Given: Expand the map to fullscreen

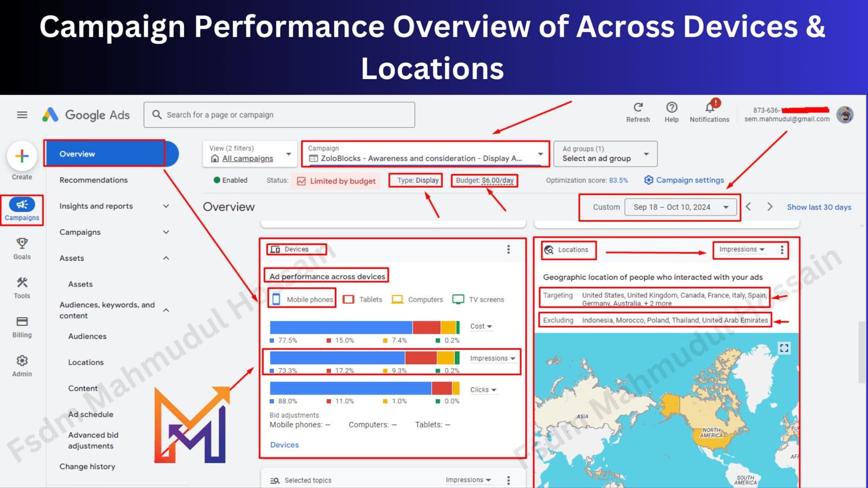Looking at the screenshot, I should click(x=784, y=348).
